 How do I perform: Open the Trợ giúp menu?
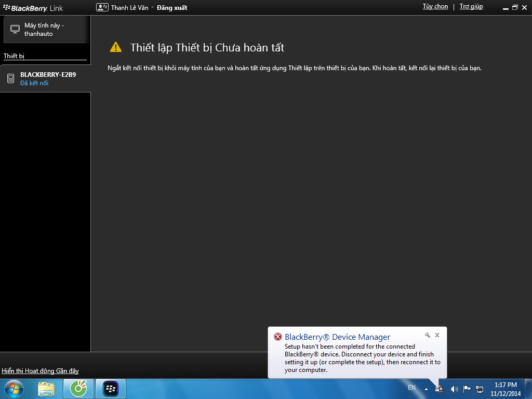tap(471, 6)
